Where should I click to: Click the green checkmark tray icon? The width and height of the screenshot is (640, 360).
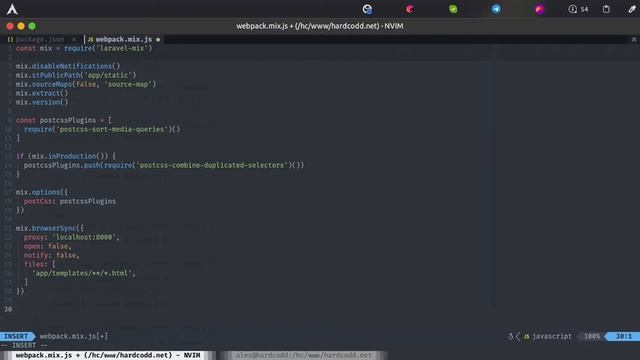[x=453, y=9]
